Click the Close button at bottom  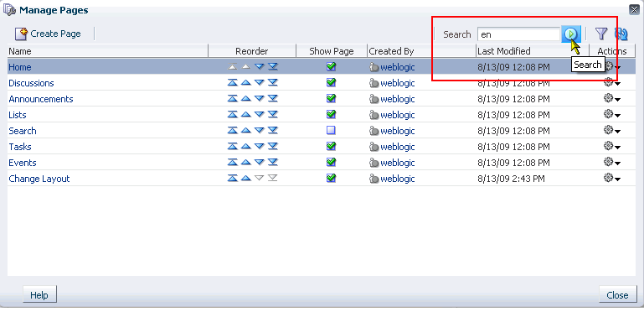(617, 294)
